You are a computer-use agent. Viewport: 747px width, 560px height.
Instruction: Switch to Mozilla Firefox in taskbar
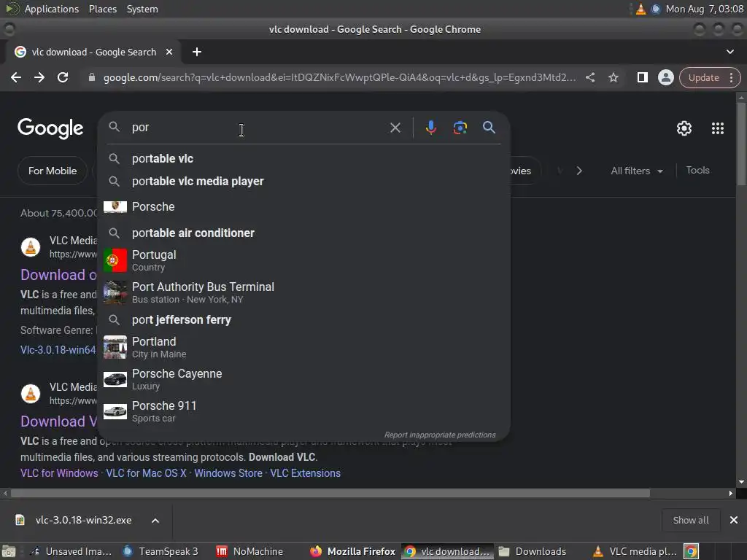point(352,551)
